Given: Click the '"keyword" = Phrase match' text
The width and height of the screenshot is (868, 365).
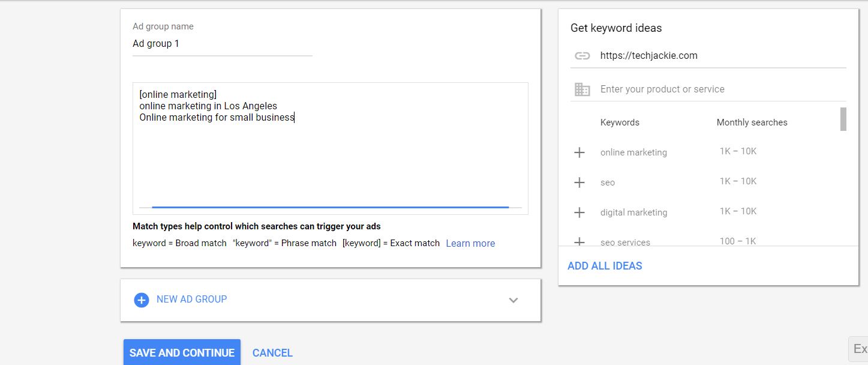Looking at the screenshot, I should coord(284,243).
